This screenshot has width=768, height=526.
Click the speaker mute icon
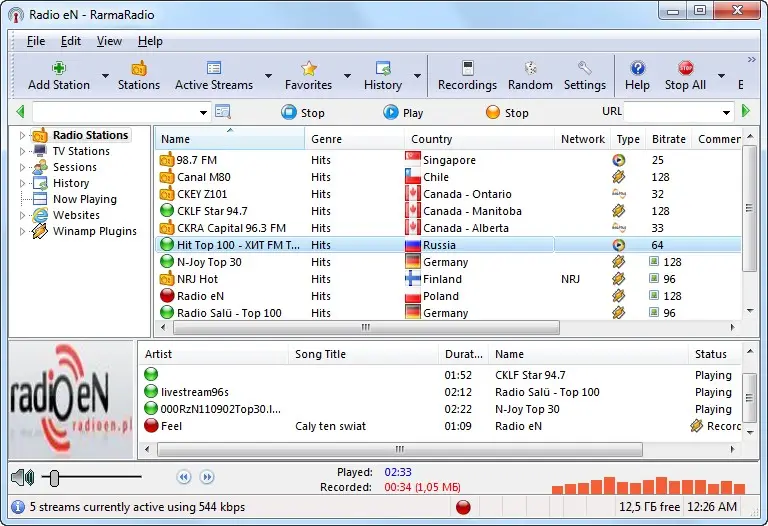(x=23, y=477)
